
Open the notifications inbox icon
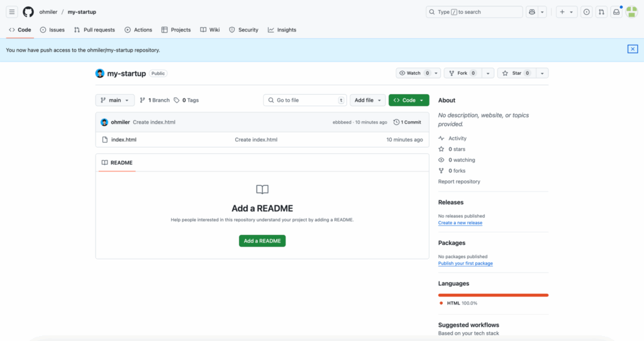(616, 12)
